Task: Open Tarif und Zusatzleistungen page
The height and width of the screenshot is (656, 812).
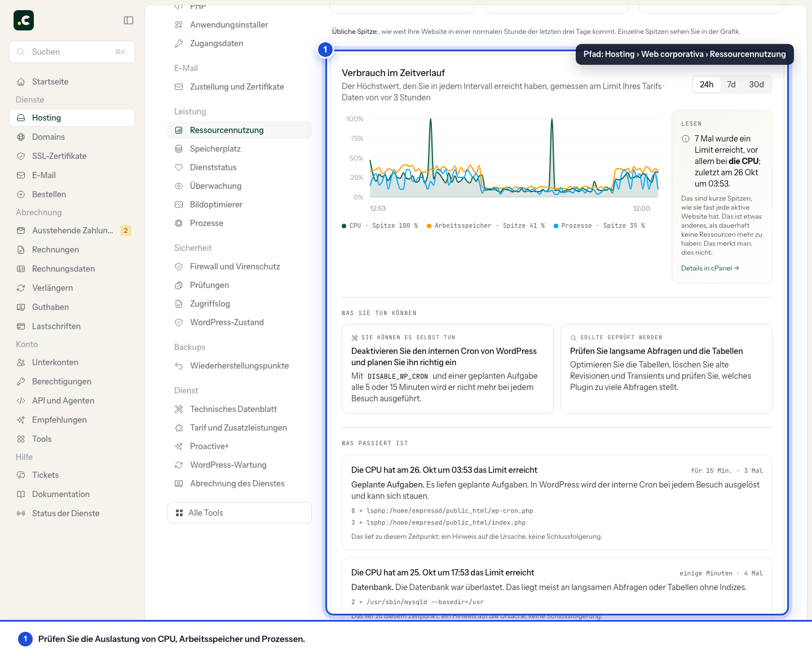Action: tap(240, 428)
